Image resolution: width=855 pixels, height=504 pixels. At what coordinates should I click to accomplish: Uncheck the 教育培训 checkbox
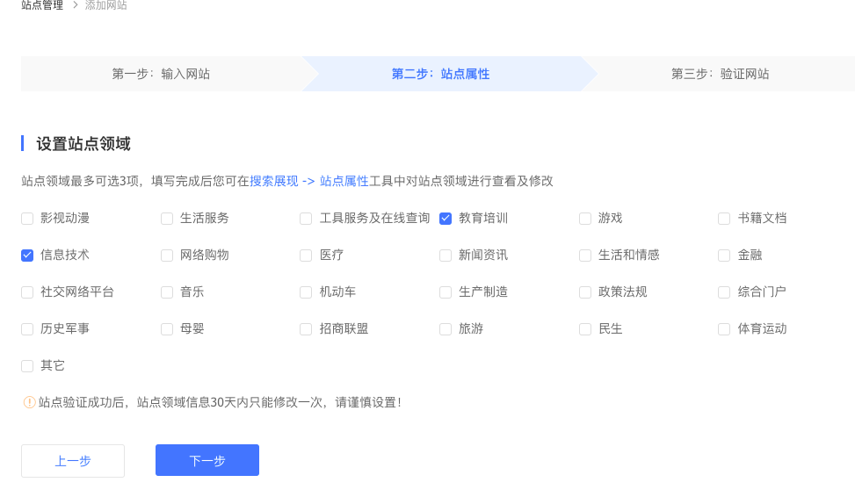446,219
